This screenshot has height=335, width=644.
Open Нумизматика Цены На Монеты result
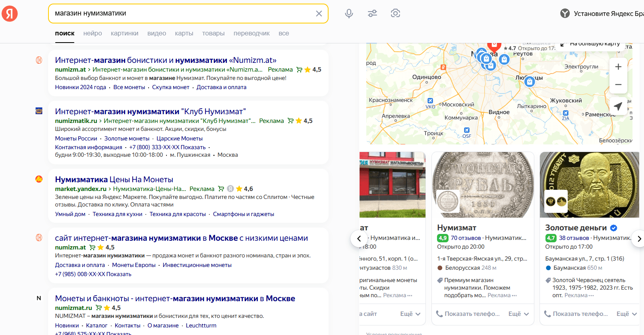click(x=114, y=179)
